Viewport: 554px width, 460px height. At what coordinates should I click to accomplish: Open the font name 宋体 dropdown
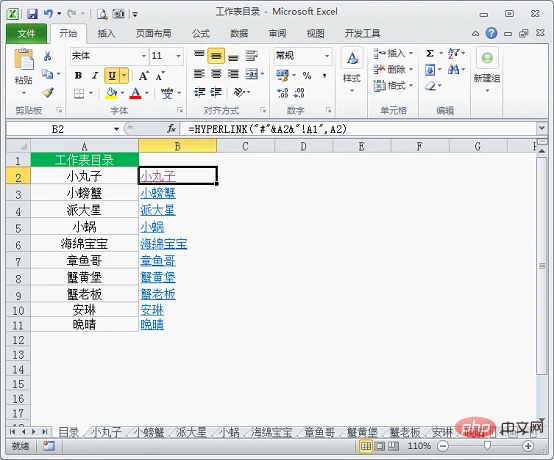tap(144, 56)
